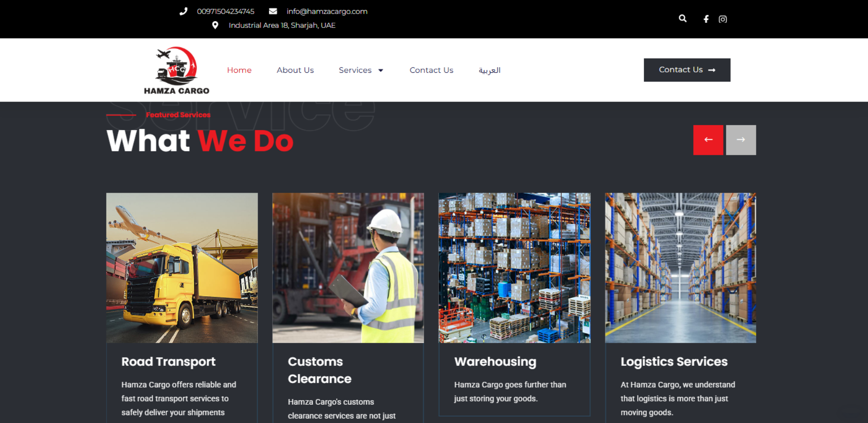Click the envelope email icon
The width and height of the screenshot is (868, 423).
pos(273,11)
